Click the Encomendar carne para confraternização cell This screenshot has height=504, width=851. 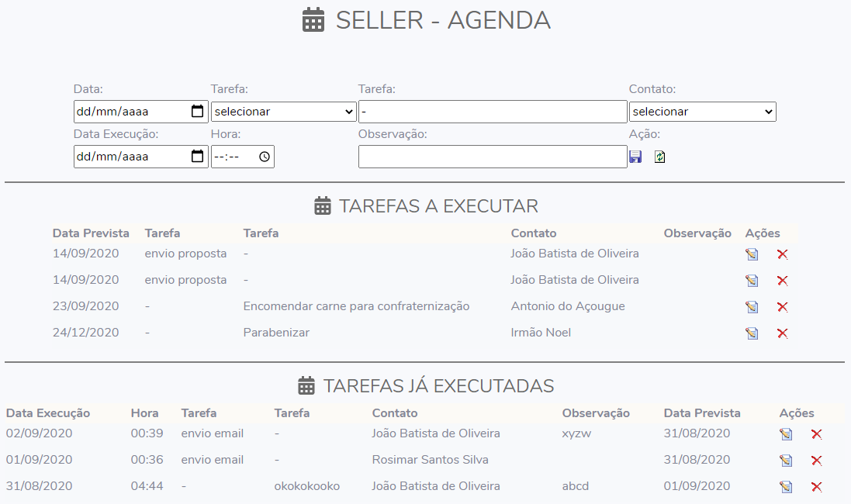coord(356,306)
